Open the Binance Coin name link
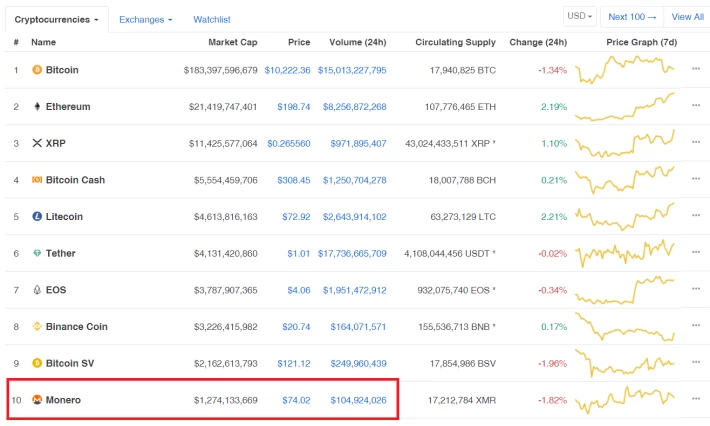Viewport: 710px width, 426px height. (77, 326)
